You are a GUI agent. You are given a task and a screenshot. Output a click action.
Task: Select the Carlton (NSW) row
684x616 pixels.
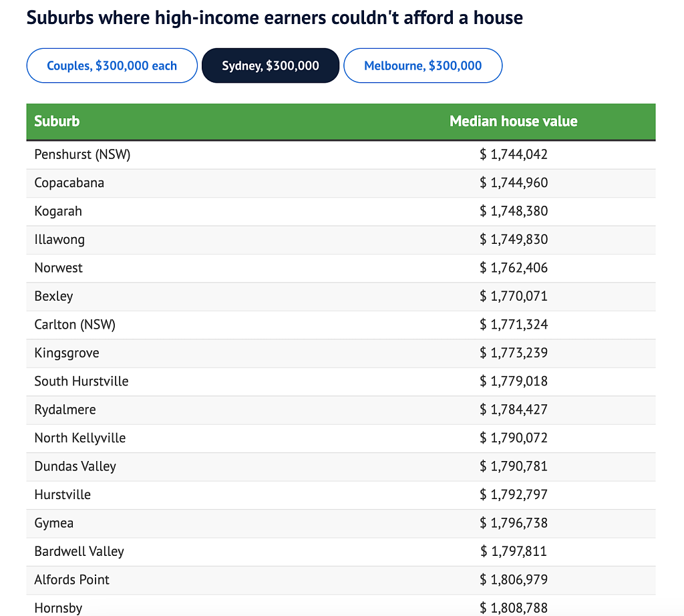tap(341, 325)
